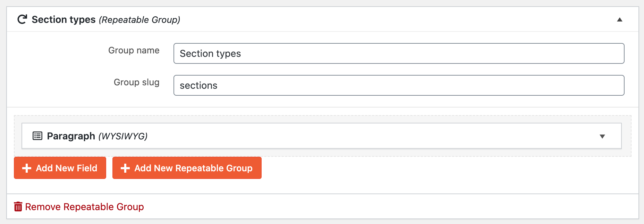
Task: Collapse the Section types group with the up arrow
Action: click(x=620, y=20)
